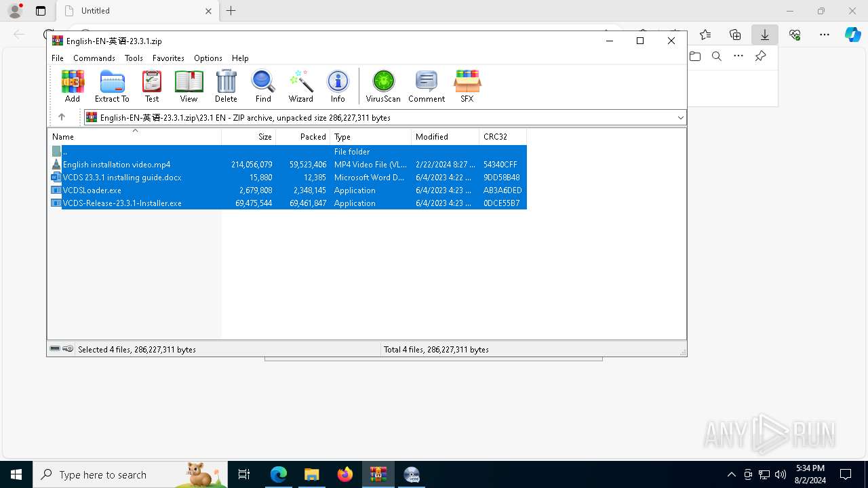The height and width of the screenshot is (488, 868).
Task: Click the 0DCE55B7 CRC32 value
Action: coord(502,203)
